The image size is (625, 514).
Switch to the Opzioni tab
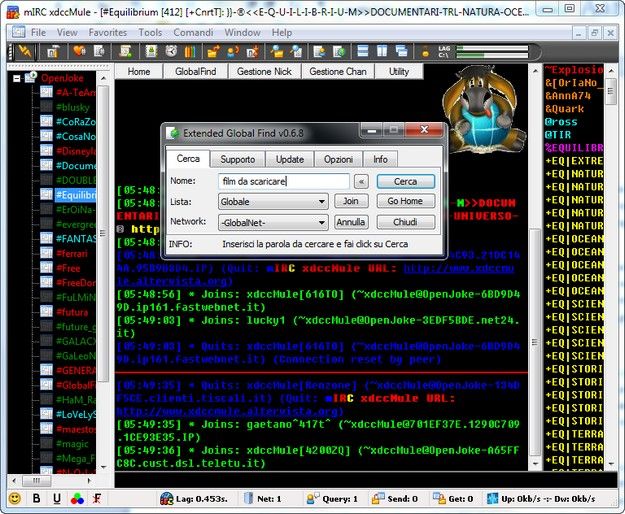coord(338,159)
